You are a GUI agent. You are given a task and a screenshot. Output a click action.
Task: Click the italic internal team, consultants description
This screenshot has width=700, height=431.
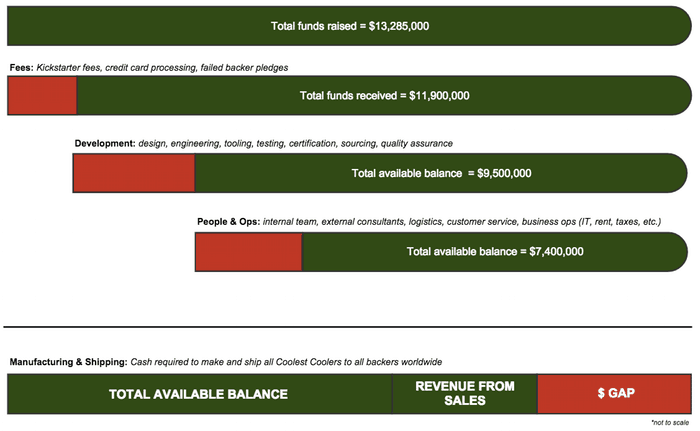click(462, 221)
